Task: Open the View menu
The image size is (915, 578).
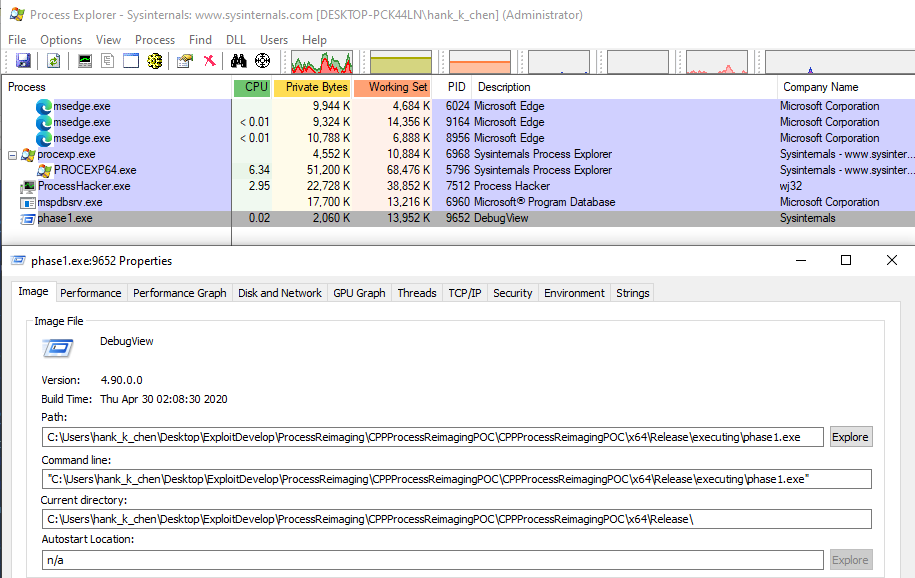Action: tap(109, 40)
